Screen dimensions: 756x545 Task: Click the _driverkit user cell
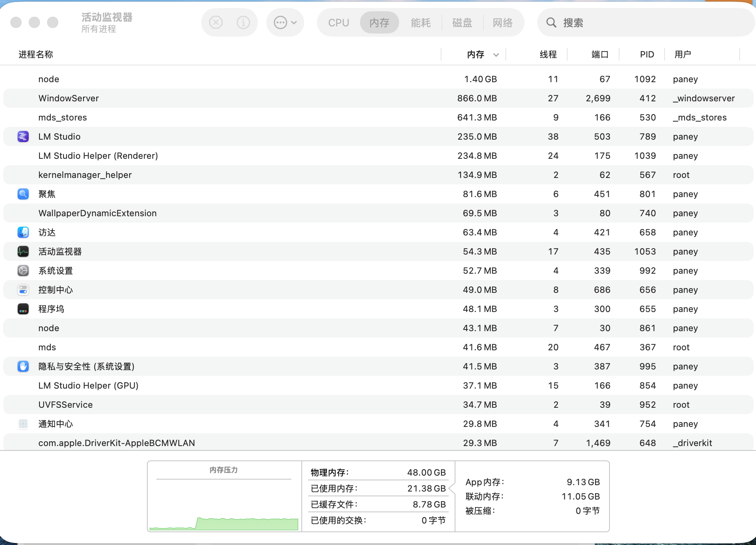[693, 443]
